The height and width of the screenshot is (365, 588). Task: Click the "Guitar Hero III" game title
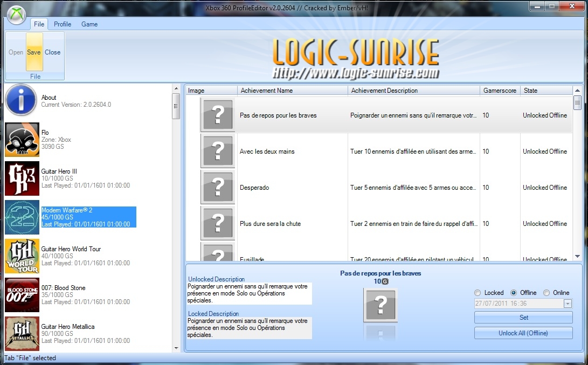pyautogui.click(x=59, y=171)
